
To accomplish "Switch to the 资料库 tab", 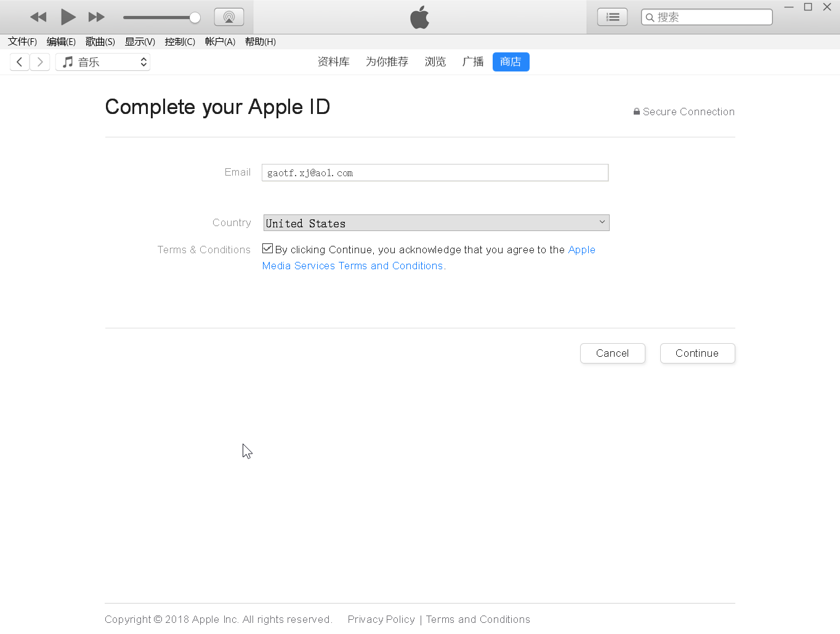I will [334, 62].
